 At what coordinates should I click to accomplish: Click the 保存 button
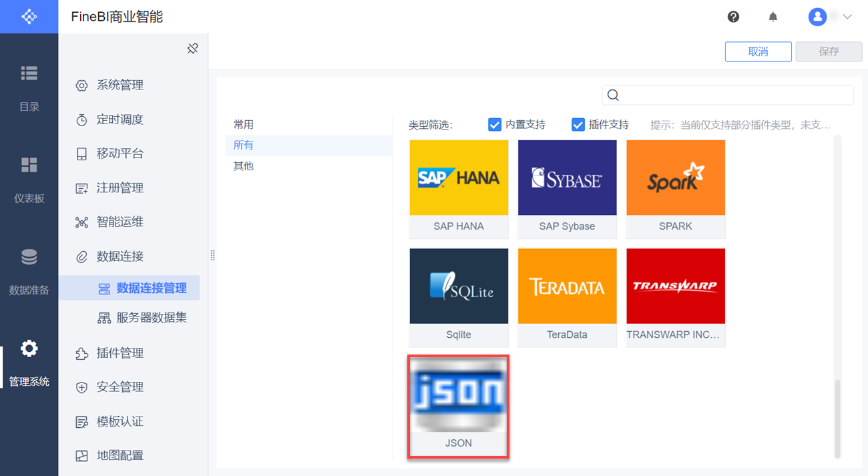(x=829, y=51)
